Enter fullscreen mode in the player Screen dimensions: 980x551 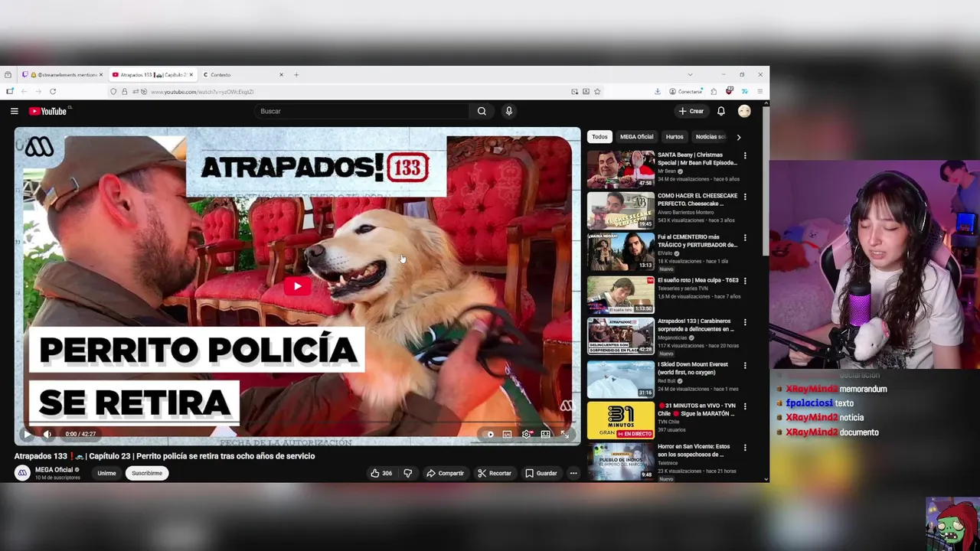[x=564, y=434]
